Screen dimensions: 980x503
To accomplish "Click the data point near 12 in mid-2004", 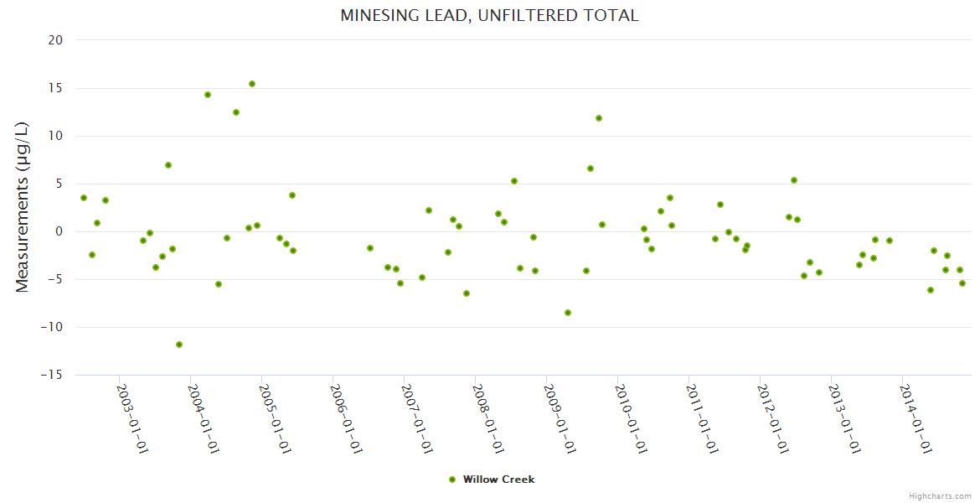I will click(x=236, y=112).
